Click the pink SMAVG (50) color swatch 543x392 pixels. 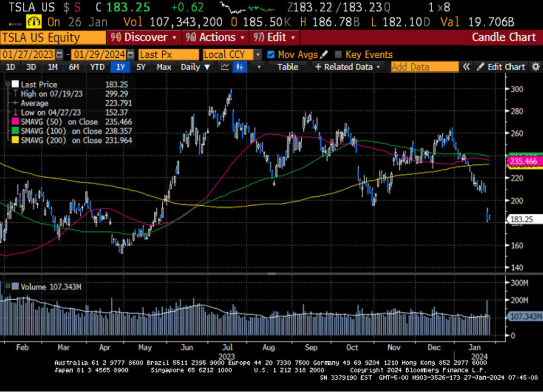click(x=15, y=121)
